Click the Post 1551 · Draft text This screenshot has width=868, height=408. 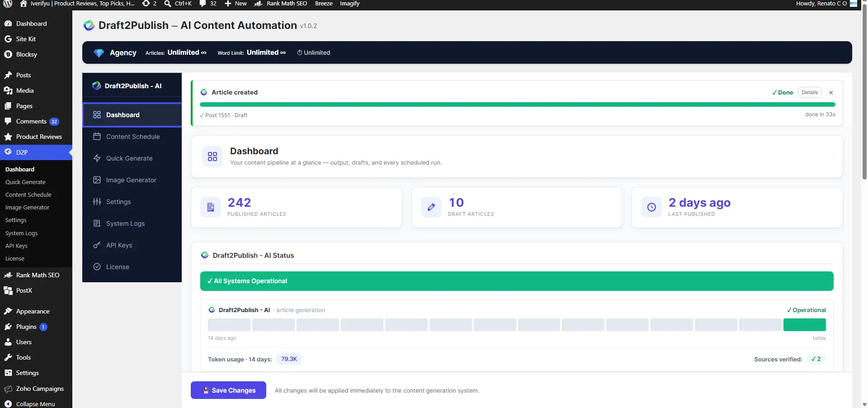[226, 115]
